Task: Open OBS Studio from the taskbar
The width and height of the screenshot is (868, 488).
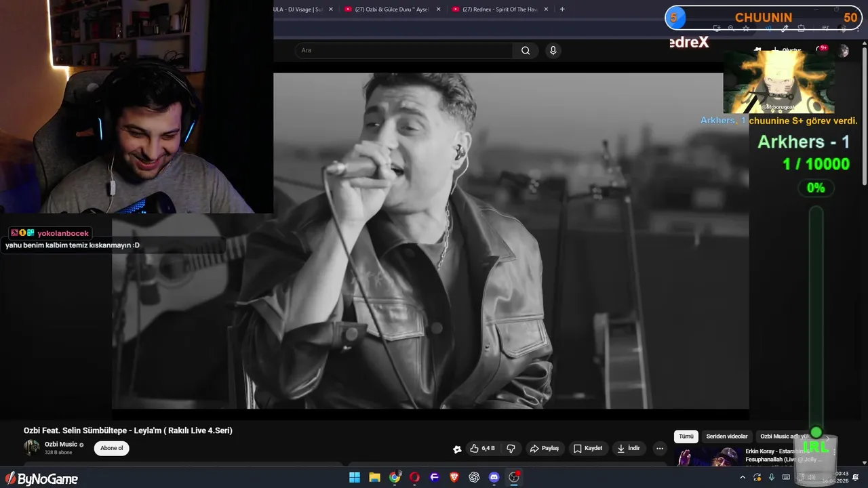Action: click(x=514, y=477)
